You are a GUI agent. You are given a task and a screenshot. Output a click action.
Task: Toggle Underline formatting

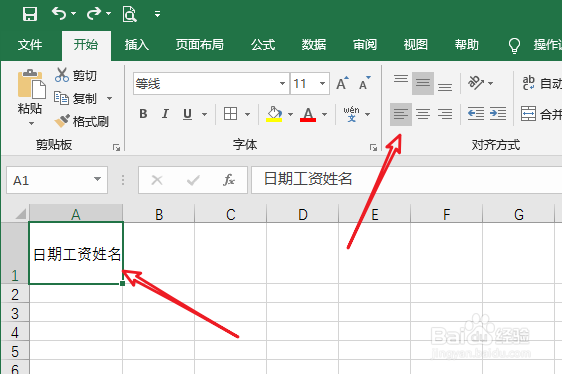[187, 114]
